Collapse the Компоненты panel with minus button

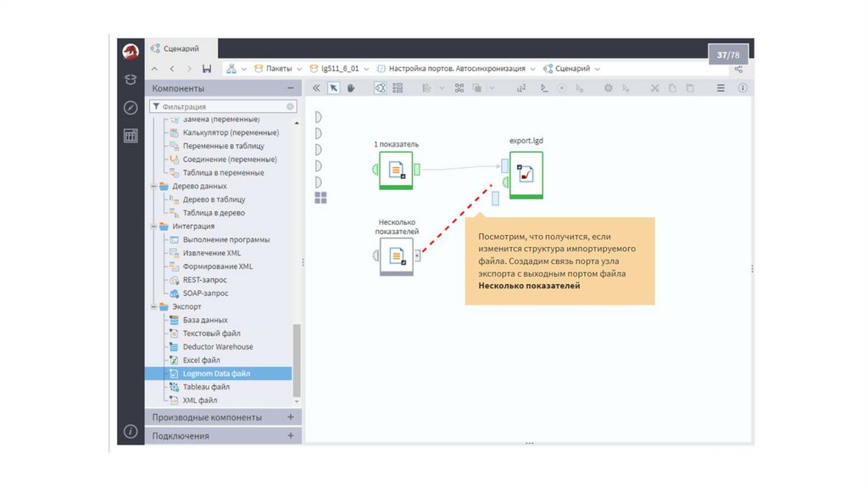pos(290,88)
